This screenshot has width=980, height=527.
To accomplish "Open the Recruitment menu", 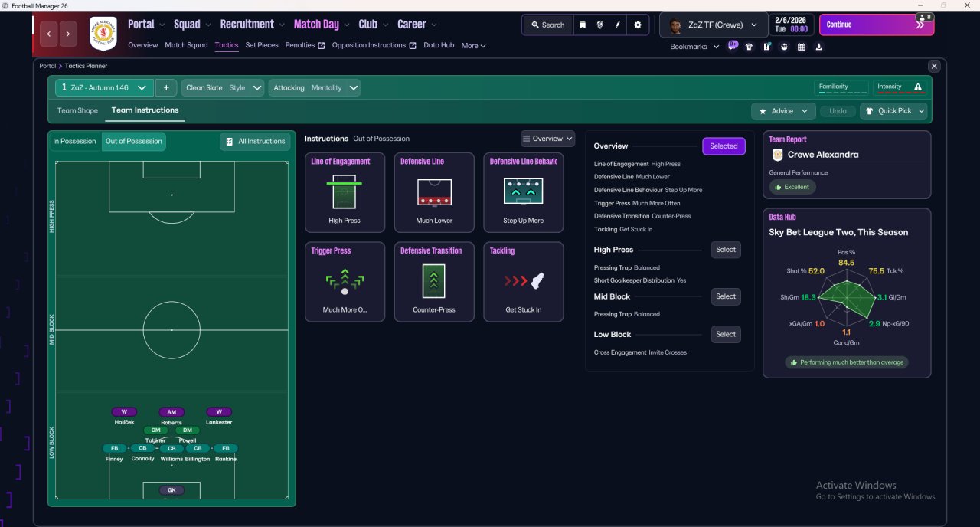I will click(252, 25).
